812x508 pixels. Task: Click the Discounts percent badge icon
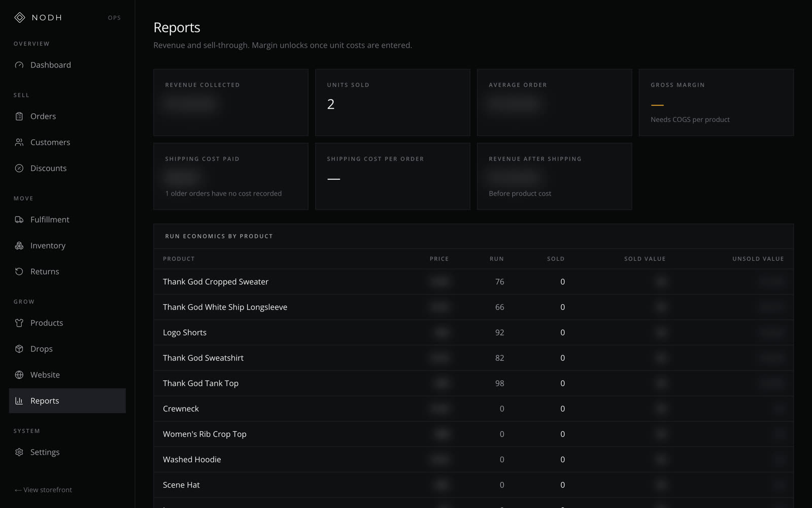tap(19, 168)
